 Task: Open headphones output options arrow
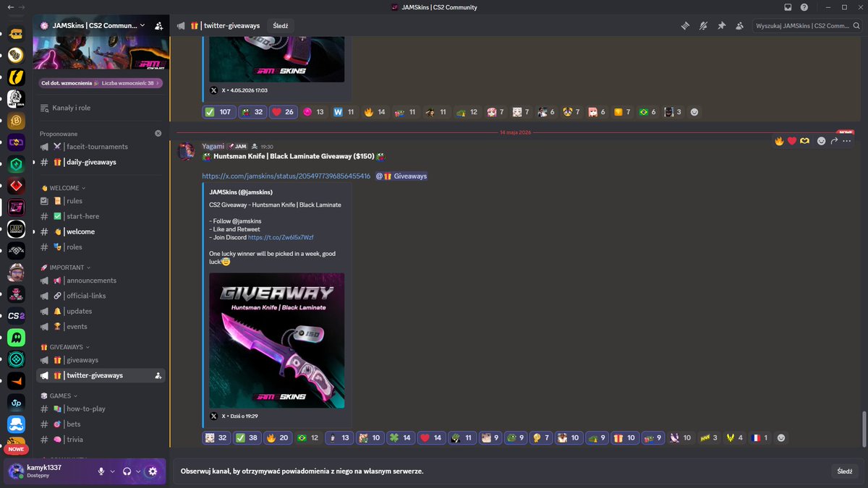[x=138, y=471]
